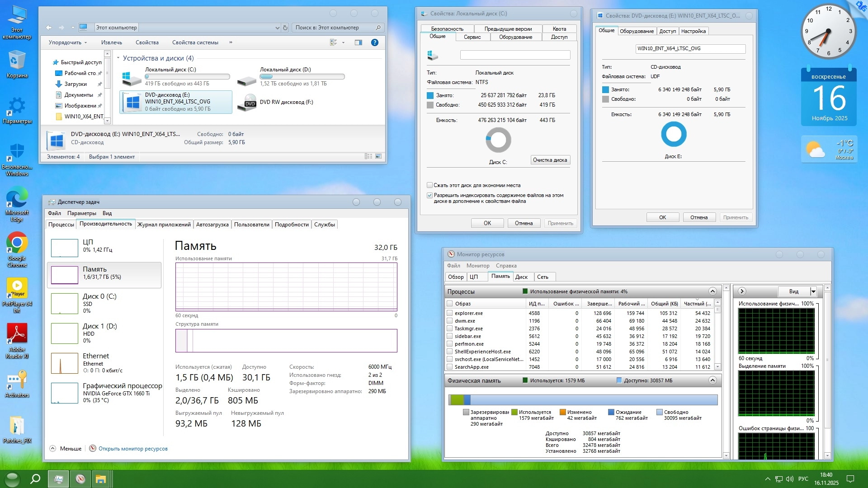Viewport: 868px width, 488px height.
Task: Enable 'Сжать этот диск' checkbox
Action: pos(429,185)
